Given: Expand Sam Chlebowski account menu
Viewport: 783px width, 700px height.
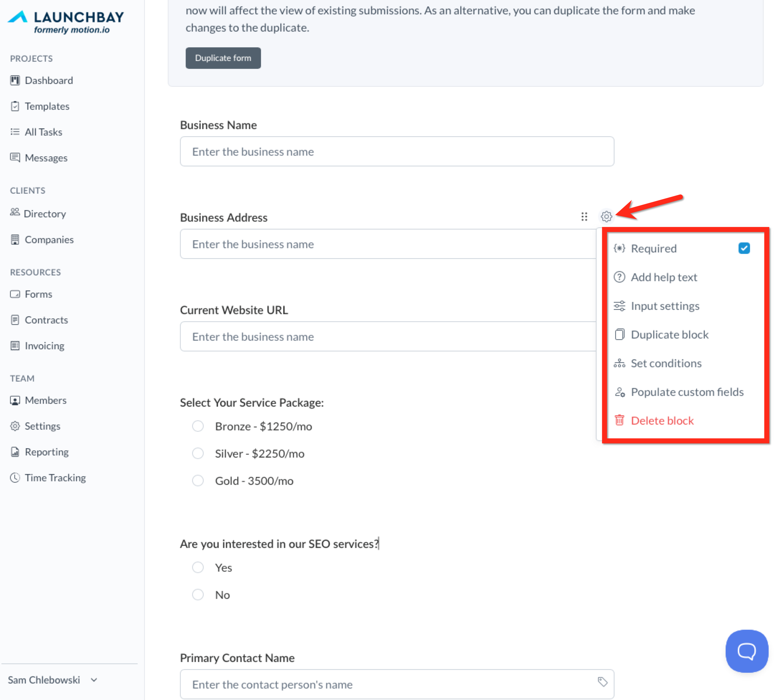Looking at the screenshot, I should 52,680.
